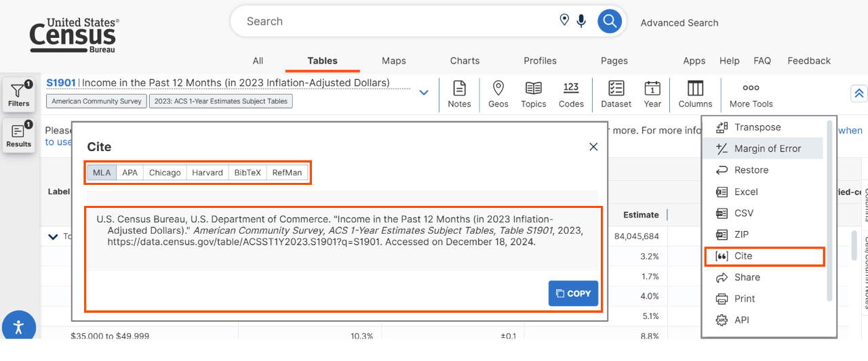Select the MLA citation format
868x361 pixels.
coord(102,173)
